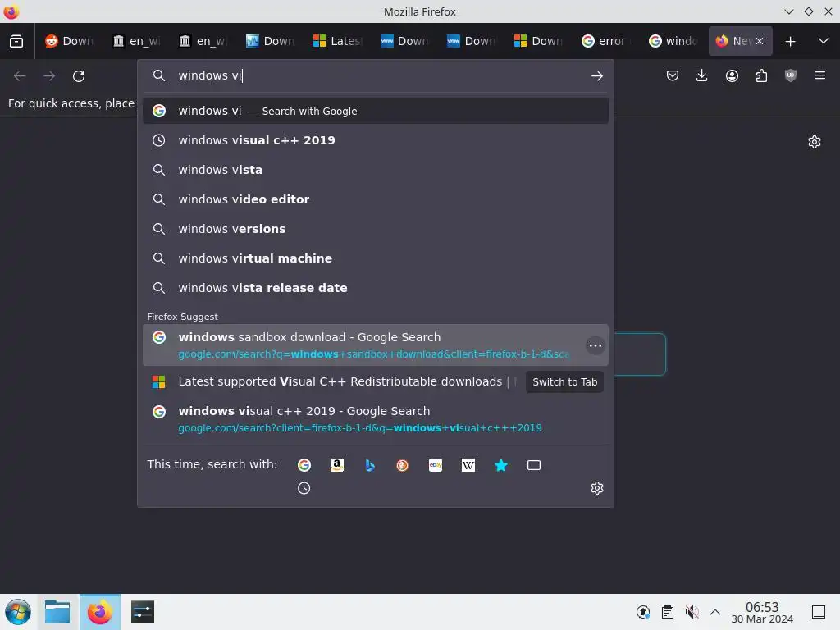Submit the search with the arrow button
The width and height of the screenshot is (840, 630).
click(597, 76)
